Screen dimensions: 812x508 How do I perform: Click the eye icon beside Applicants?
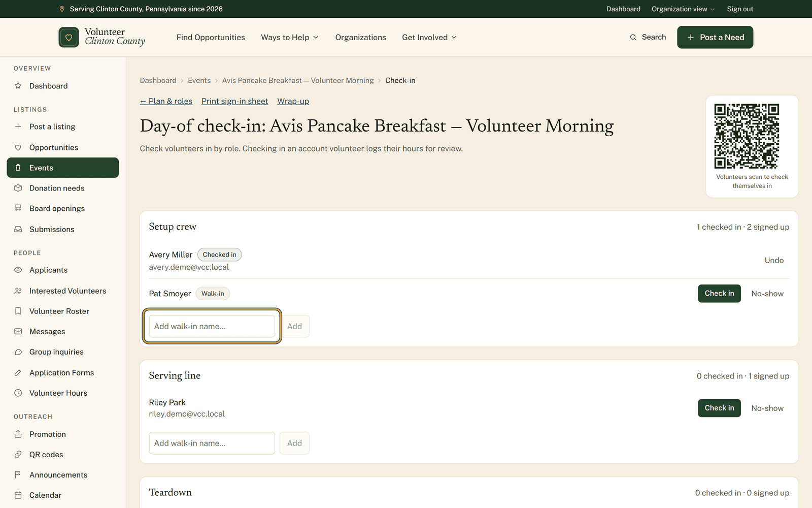click(x=18, y=270)
